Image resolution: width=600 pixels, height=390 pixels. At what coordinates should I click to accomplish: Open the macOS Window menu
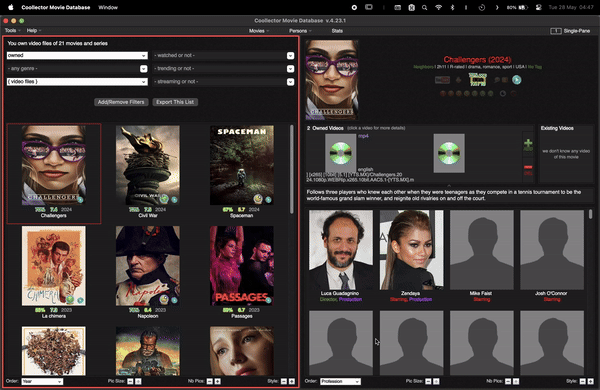[108, 7]
